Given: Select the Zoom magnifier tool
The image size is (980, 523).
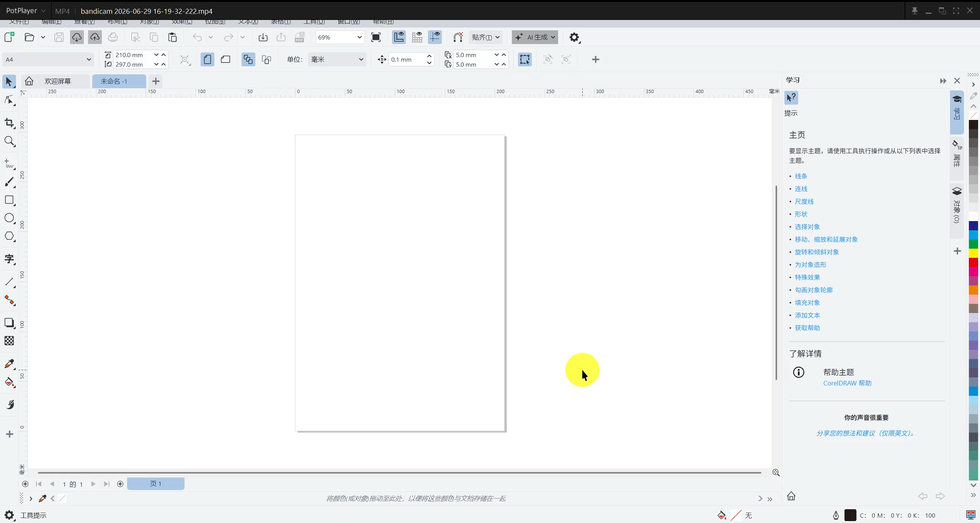Looking at the screenshot, I should click(9, 141).
